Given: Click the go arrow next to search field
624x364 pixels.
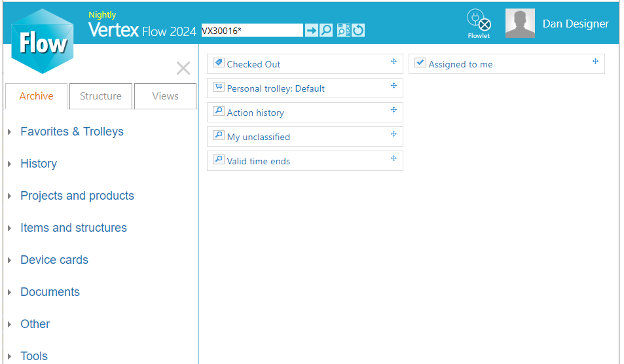Looking at the screenshot, I should [311, 30].
